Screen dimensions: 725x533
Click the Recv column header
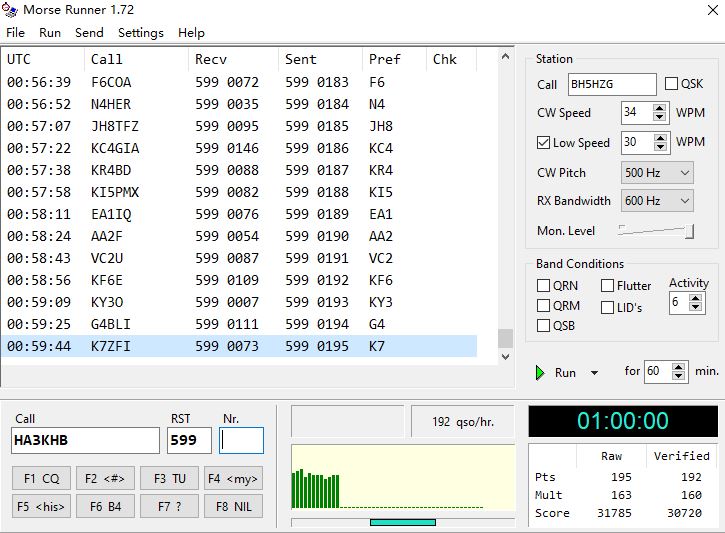coord(233,59)
